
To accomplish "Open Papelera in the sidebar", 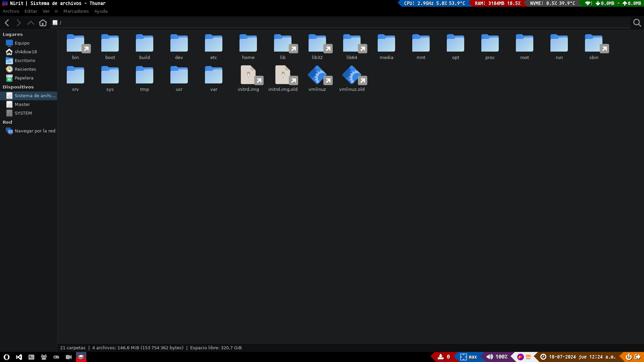I will 24,78.
